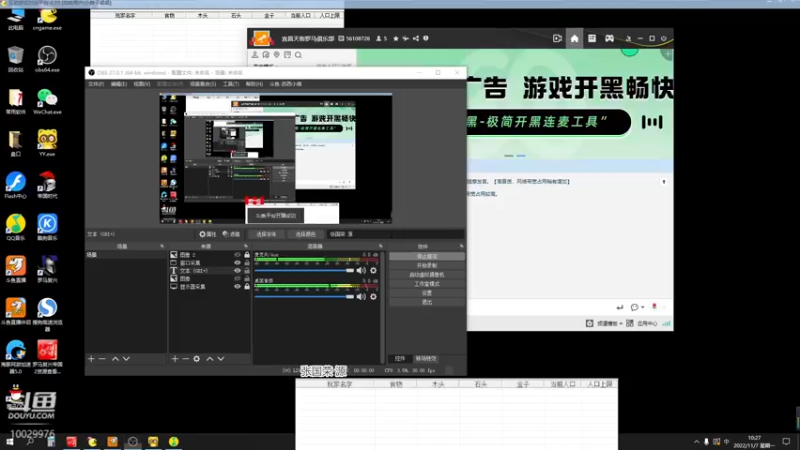Switch to the 控件 controls tab
Image resolution: width=800 pixels, height=450 pixels.
click(400, 359)
